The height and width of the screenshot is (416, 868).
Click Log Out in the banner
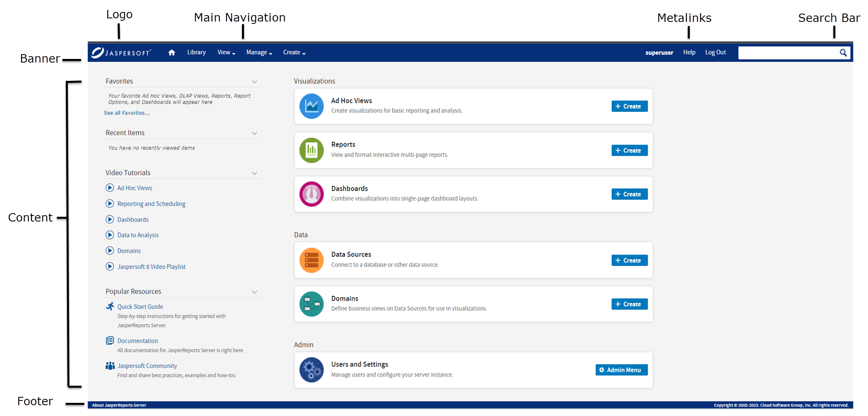[x=715, y=52]
